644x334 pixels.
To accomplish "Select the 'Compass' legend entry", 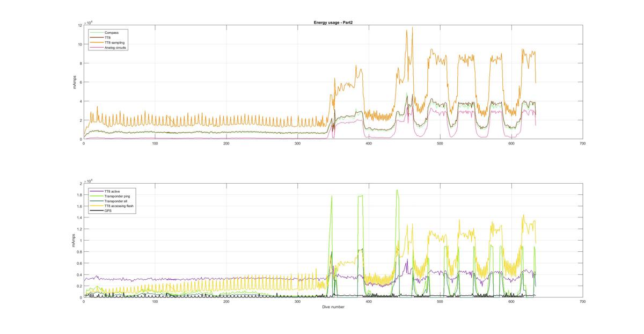I will pos(112,33).
